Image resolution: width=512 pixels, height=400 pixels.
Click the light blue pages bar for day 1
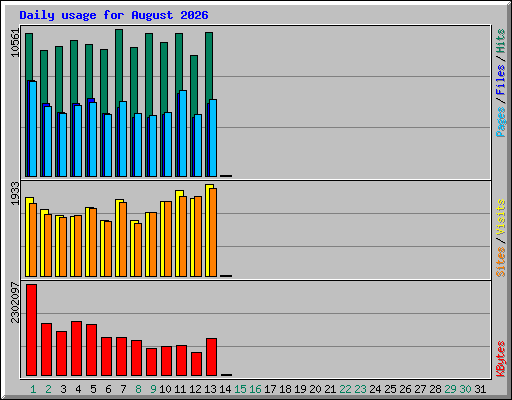tap(33, 129)
